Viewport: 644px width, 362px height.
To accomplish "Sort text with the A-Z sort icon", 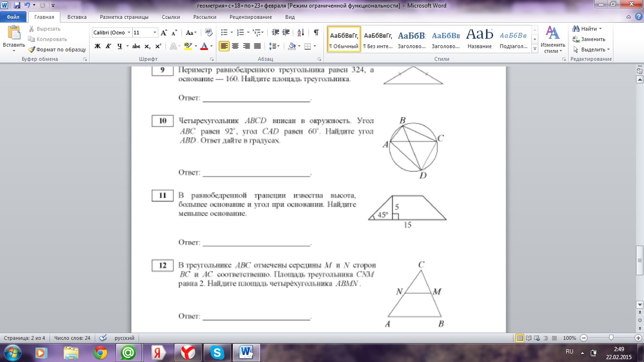I will 301,32.
